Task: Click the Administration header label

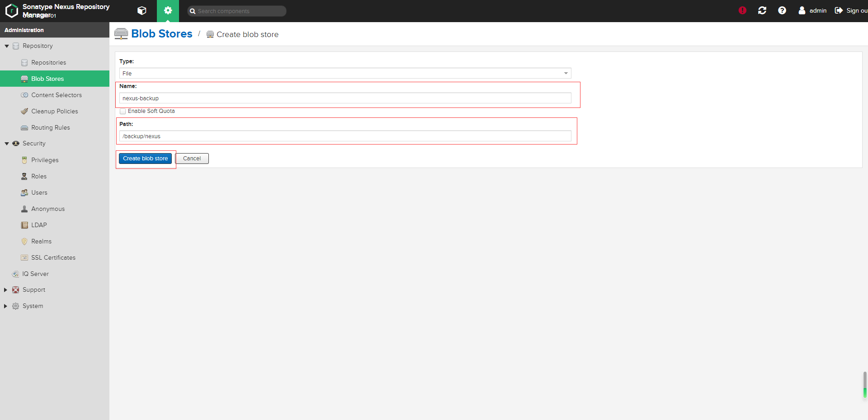Action: 24,30
